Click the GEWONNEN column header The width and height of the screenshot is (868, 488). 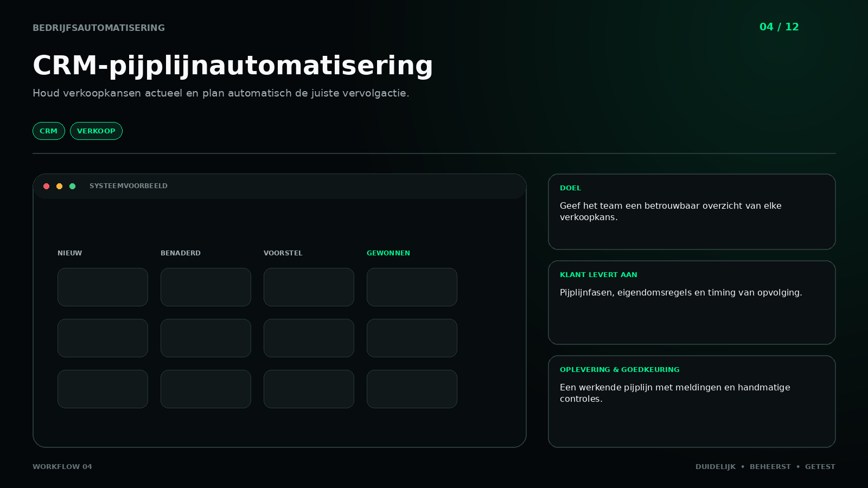(x=388, y=253)
